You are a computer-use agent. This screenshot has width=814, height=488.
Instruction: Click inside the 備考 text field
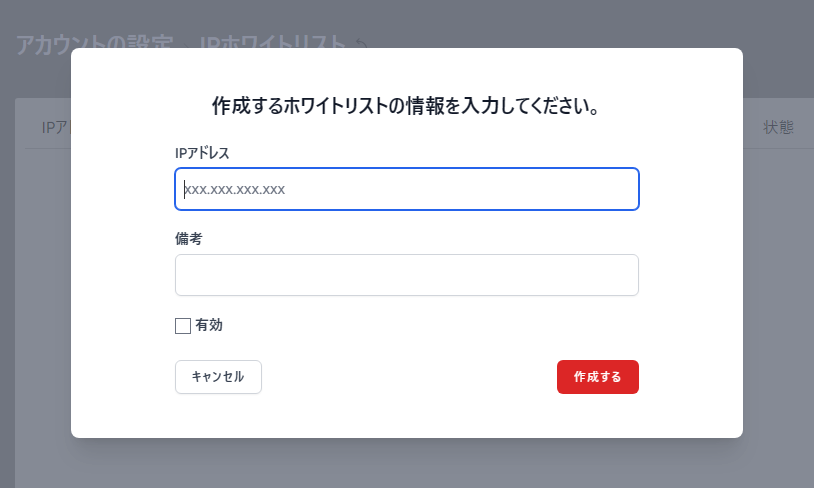pos(406,275)
